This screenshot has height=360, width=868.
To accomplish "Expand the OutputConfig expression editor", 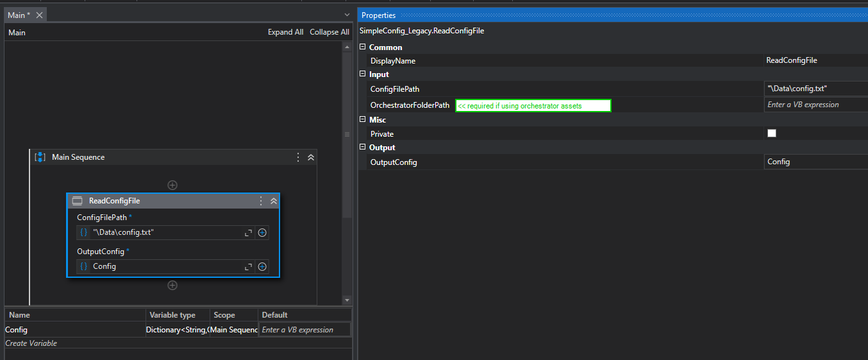I will coord(248,267).
